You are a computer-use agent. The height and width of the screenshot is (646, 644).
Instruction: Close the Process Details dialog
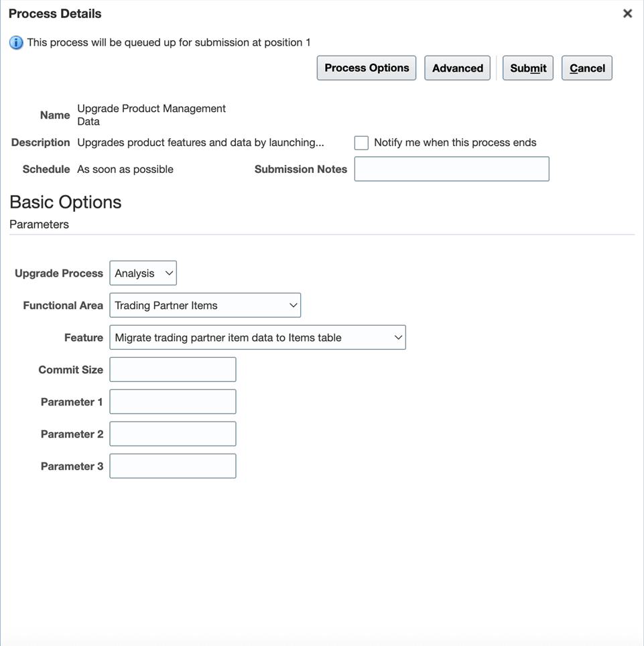coord(627,13)
